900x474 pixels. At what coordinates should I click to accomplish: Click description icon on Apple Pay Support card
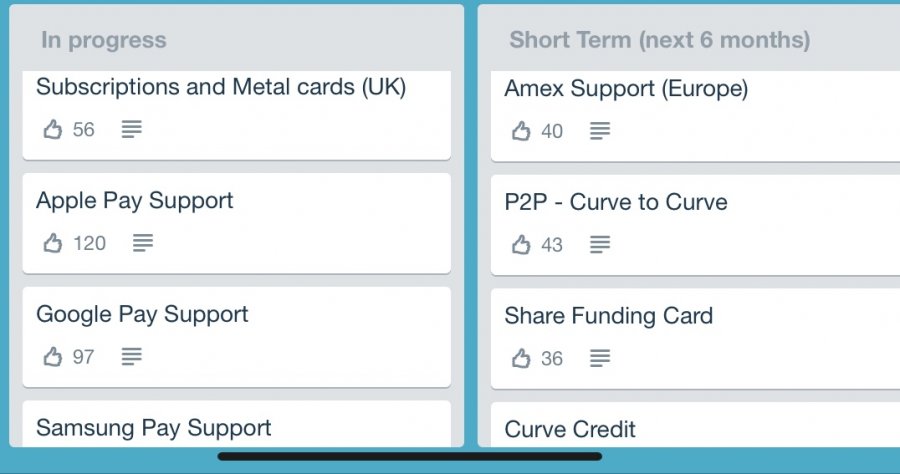coord(143,243)
